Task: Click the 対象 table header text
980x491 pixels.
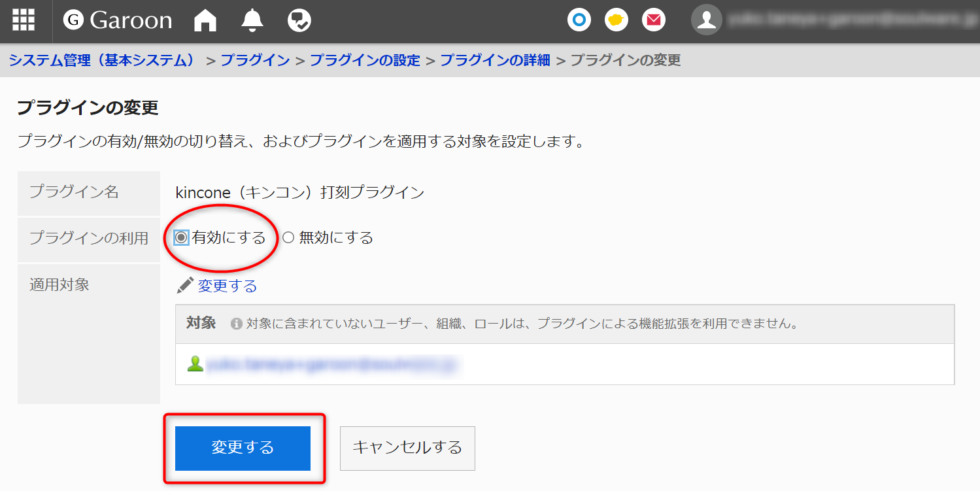Action: pyautogui.click(x=201, y=323)
